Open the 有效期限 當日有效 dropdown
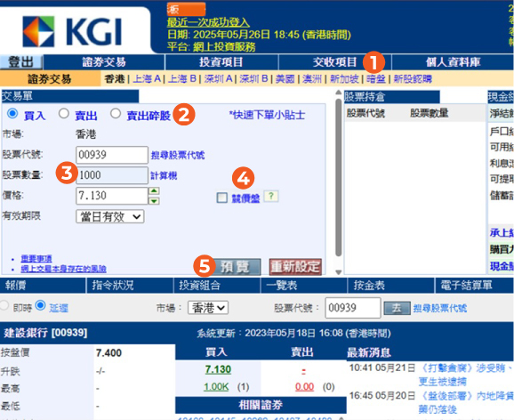 tap(110, 216)
